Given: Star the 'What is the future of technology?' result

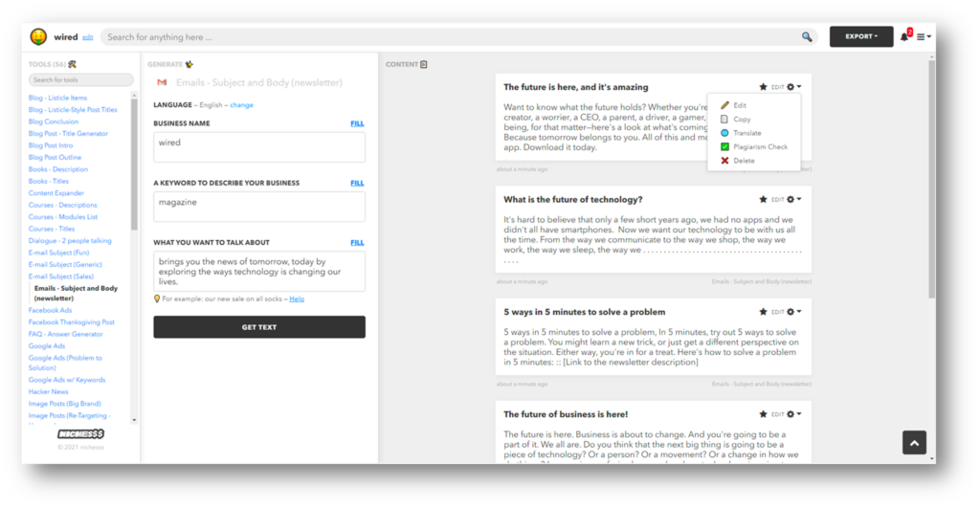Looking at the screenshot, I should click(763, 199).
